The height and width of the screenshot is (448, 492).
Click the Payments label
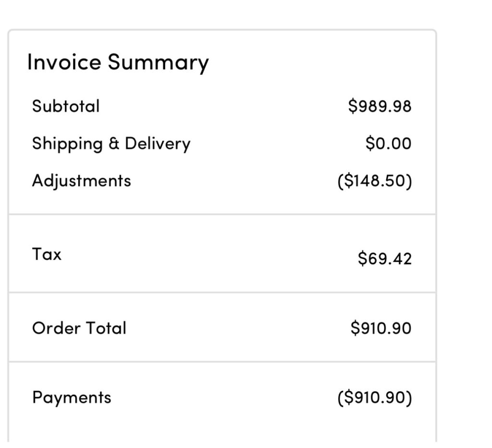pos(72,398)
